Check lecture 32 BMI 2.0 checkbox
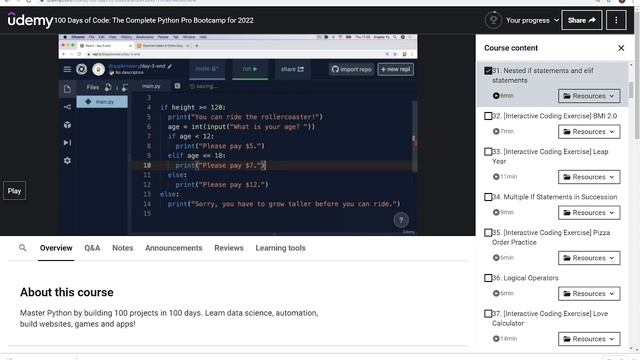 488,116
